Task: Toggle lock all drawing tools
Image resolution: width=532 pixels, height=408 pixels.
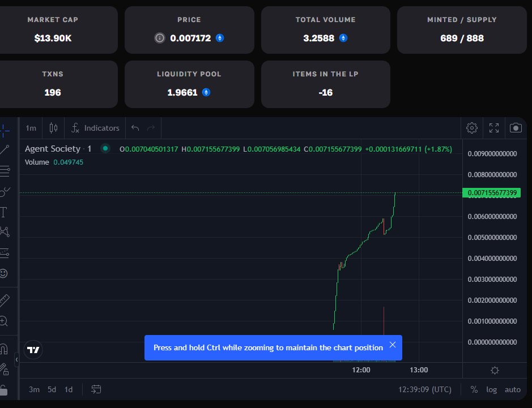Action: click(x=3, y=390)
